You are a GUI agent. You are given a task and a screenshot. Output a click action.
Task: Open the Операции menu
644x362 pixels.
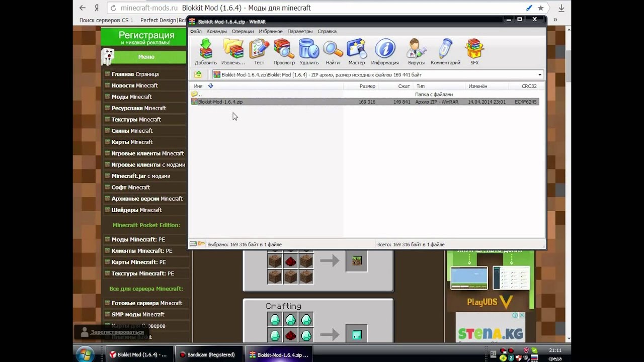tap(243, 31)
